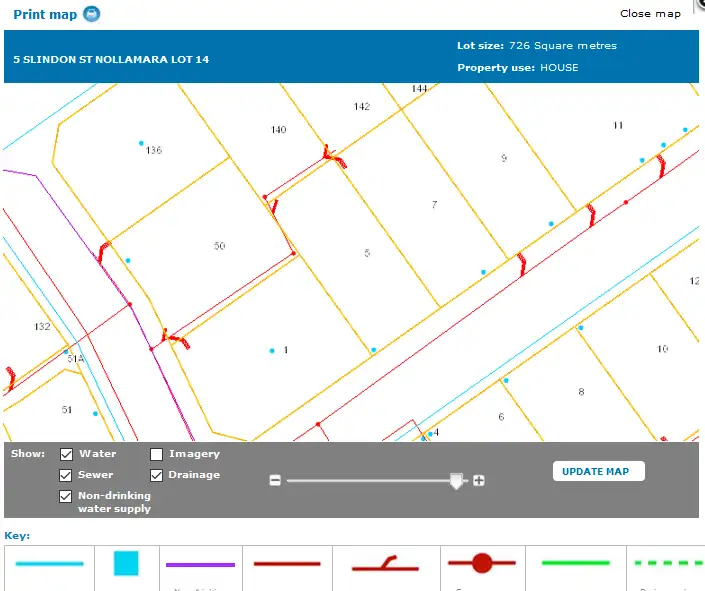This screenshot has height=591, width=705.
Task: Click the Print map text link
Action: tap(45, 15)
